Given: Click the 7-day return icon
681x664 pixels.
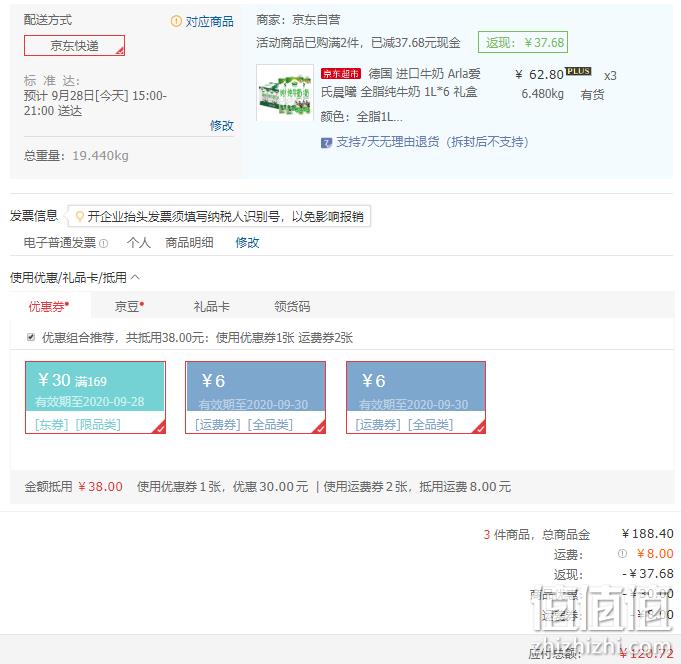Looking at the screenshot, I should tap(326, 142).
